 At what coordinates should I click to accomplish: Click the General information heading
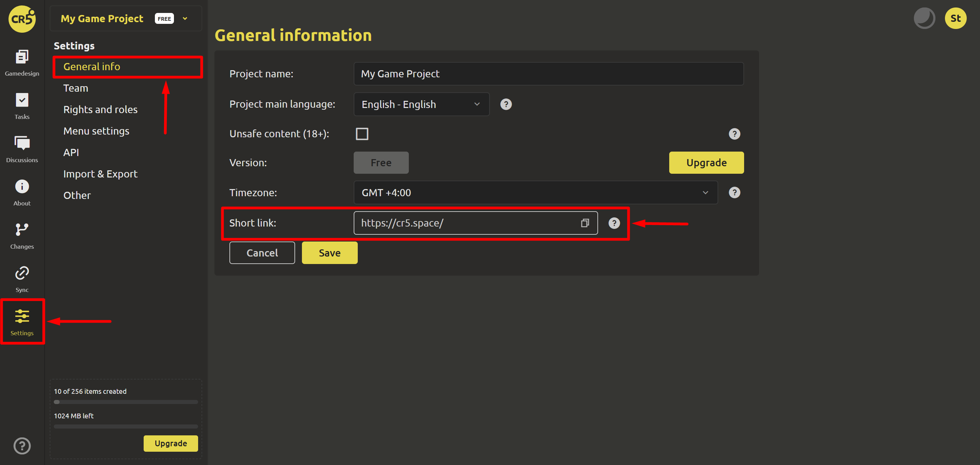coord(293,35)
